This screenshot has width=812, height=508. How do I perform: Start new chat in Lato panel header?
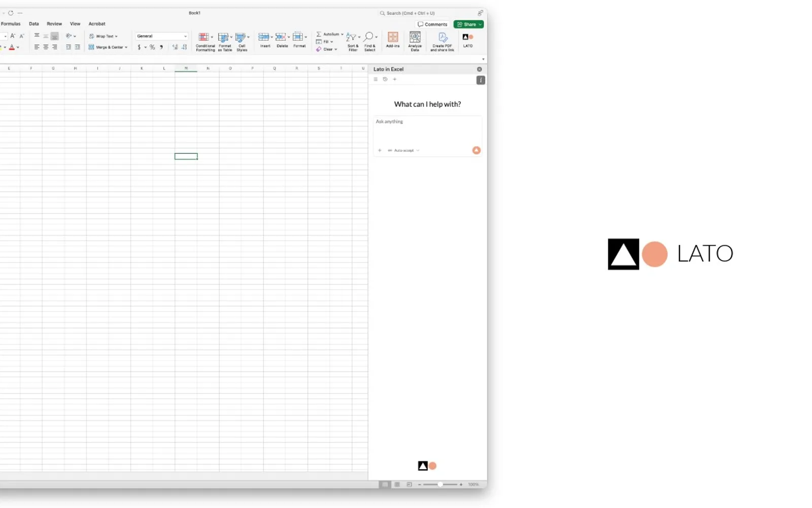point(395,79)
